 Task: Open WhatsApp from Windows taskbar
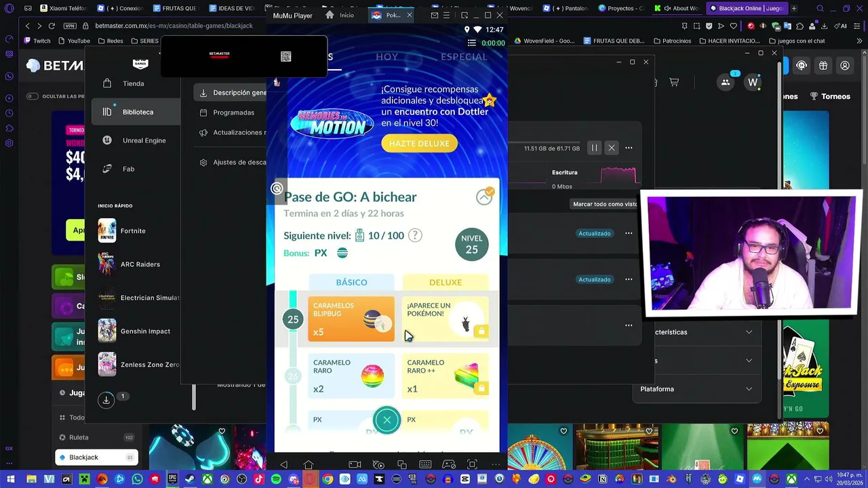(x=138, y=479)
